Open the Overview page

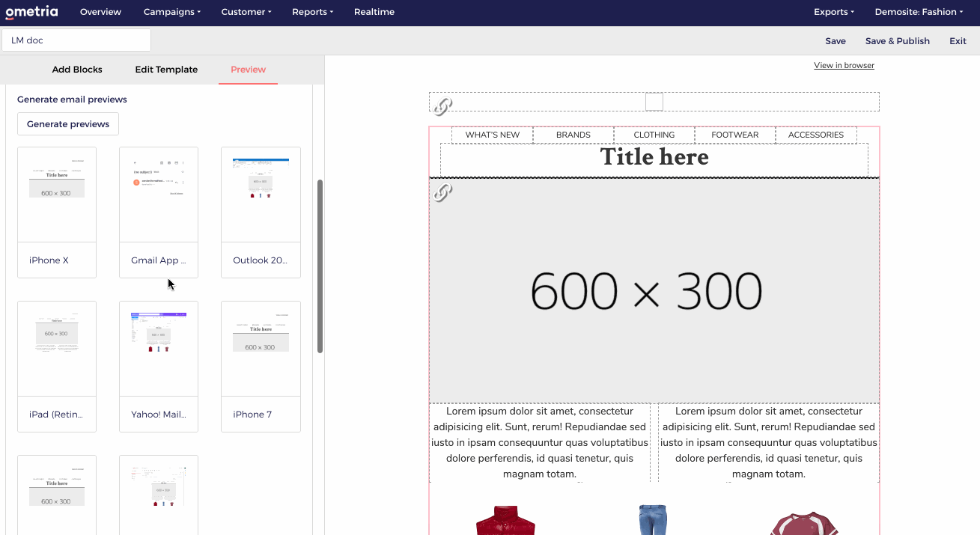[100, 12]
